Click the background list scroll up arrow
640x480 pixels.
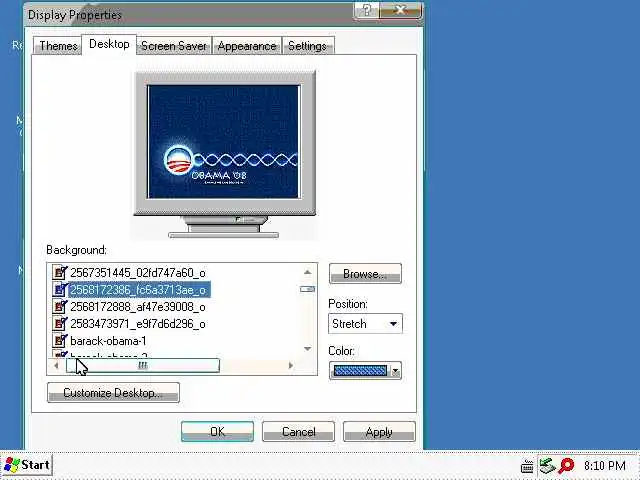[x=308, y=272]
